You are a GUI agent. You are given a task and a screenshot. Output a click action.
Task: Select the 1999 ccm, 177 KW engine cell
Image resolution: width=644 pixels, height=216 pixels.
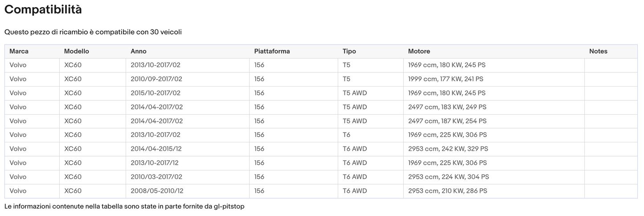446,79
